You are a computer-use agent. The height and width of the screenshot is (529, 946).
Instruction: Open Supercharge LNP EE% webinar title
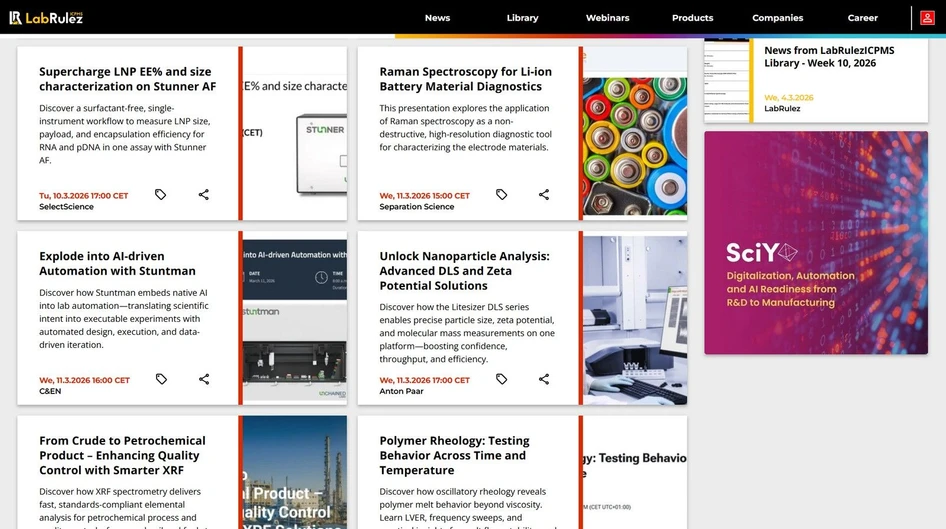coord(127,79)
